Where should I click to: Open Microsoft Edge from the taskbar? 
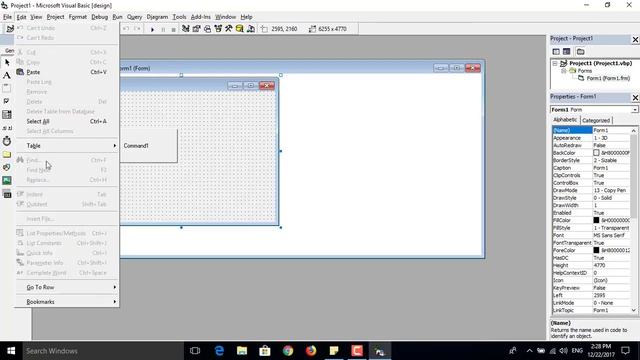pos(219,351)
